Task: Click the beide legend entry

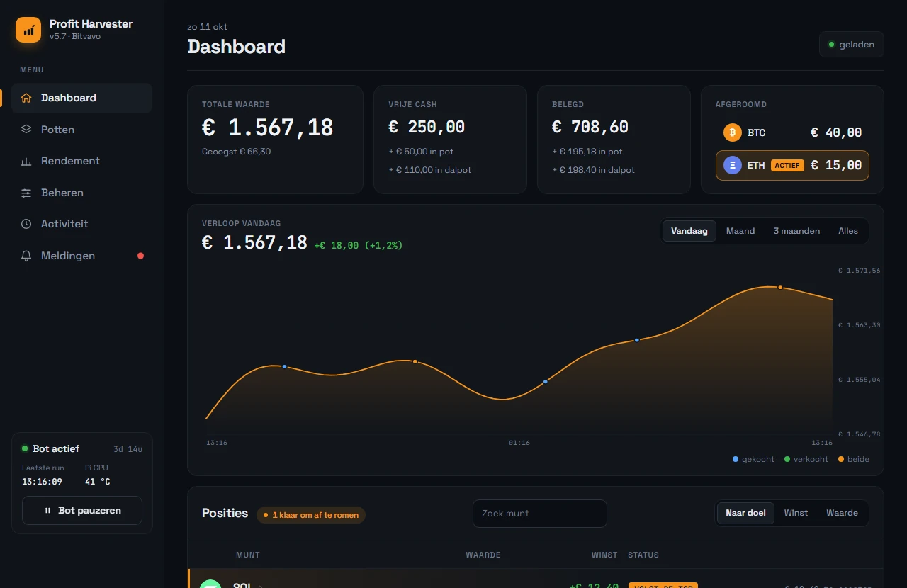Action: coord(854,459)
